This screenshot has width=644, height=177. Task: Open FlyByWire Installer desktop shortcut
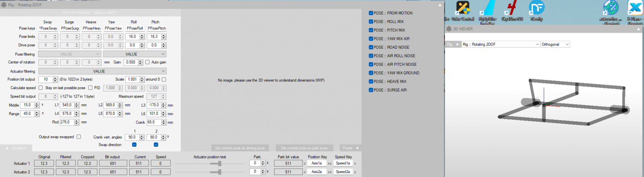click(487, 12)
